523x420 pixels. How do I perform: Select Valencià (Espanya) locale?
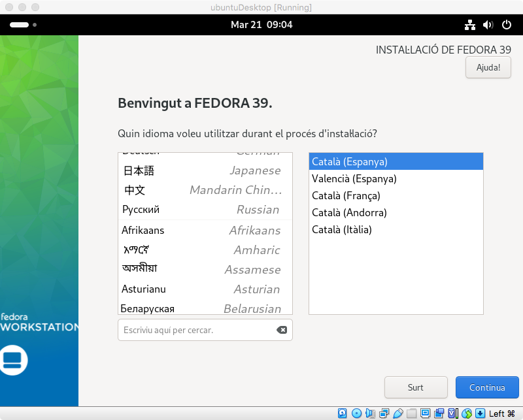(396, 179)
